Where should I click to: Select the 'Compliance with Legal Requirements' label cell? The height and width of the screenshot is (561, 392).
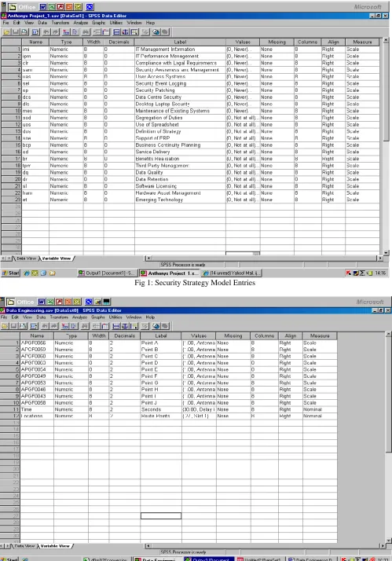click(180, 63)
